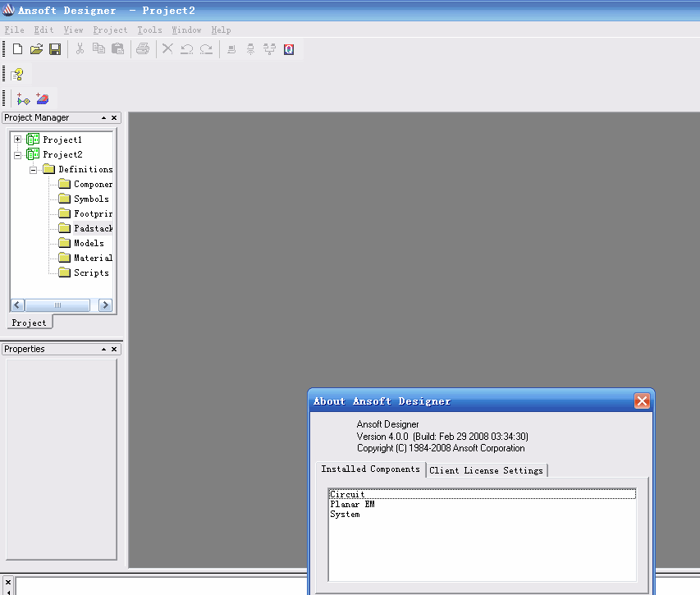Create a new project with the blank page icon
This screenshot has height=595, width=700.
(x=17, y=49)
